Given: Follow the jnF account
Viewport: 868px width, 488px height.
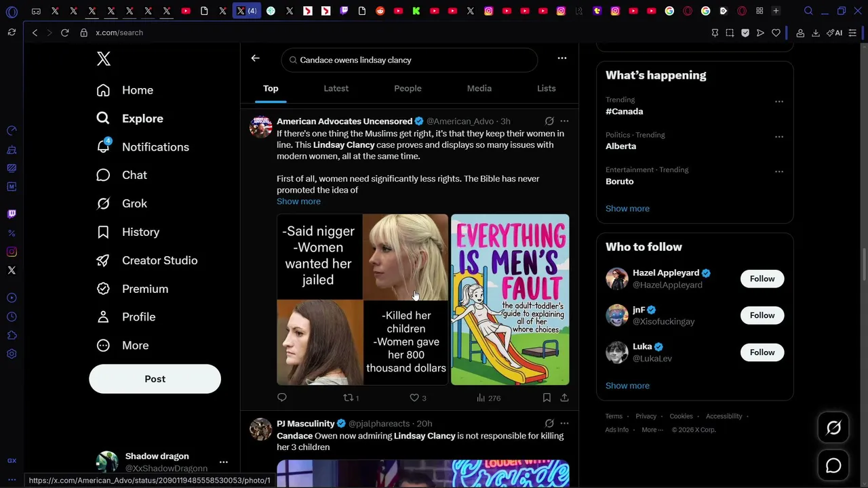Looking at the screenshot, I should (x=762, y=315).
